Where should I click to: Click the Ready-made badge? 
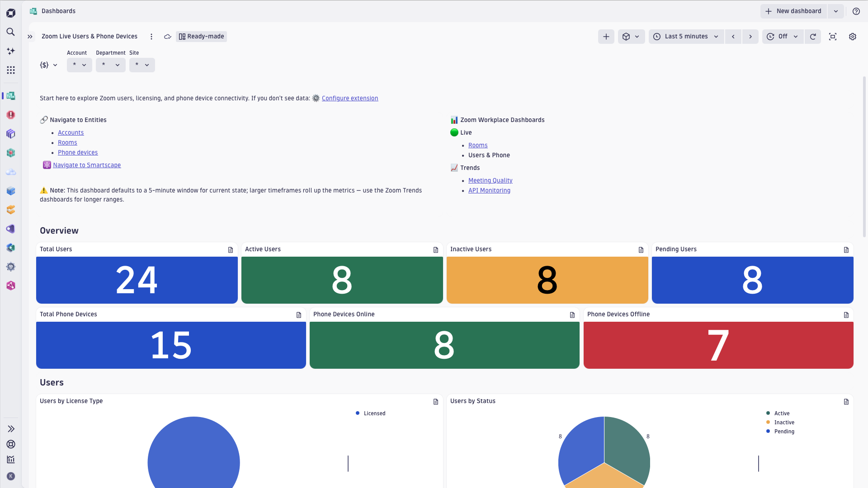(x=201, y=37)
